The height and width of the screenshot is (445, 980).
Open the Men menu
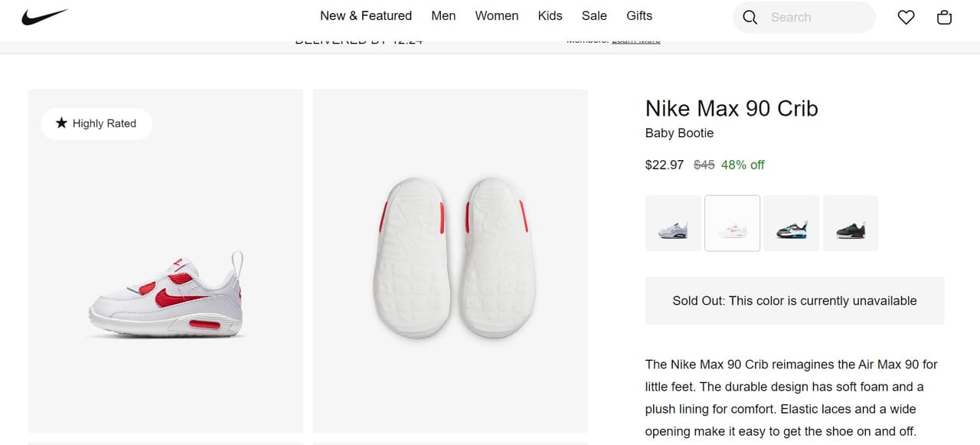tap(443, 15)
